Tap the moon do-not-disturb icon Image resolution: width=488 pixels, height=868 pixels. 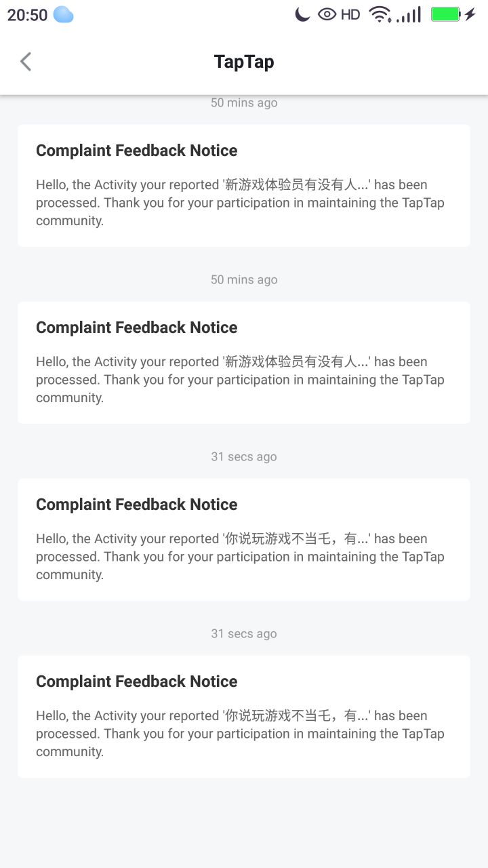coord(302,14)
